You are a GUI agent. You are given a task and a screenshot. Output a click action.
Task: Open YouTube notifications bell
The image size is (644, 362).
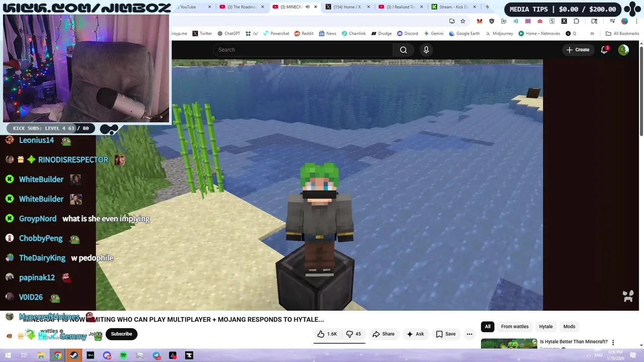(x=604, y=50)
